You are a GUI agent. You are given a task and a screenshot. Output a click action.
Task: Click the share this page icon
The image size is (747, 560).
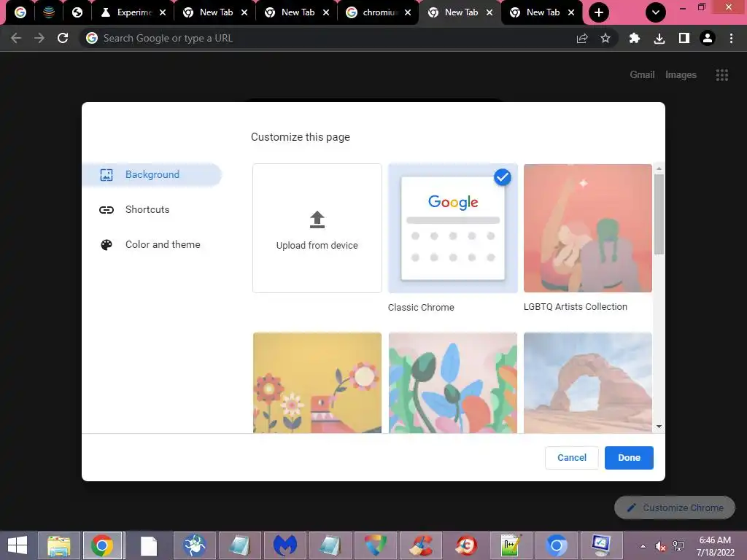[582, 38]
